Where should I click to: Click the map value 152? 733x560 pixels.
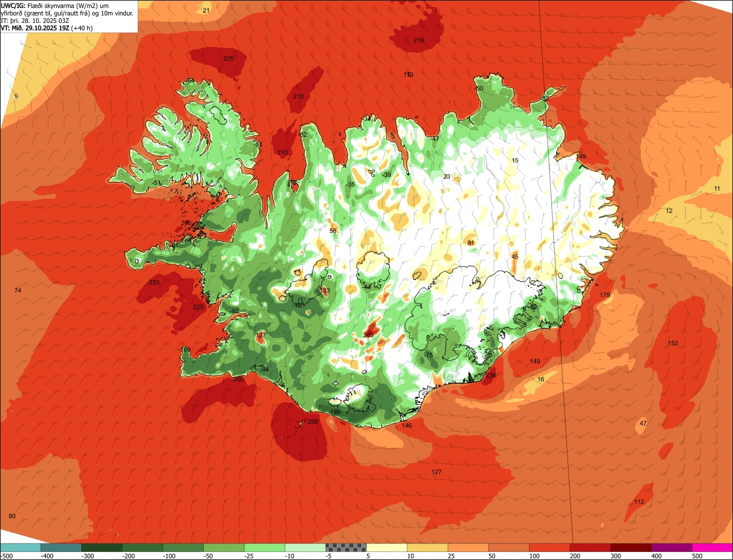673,343
